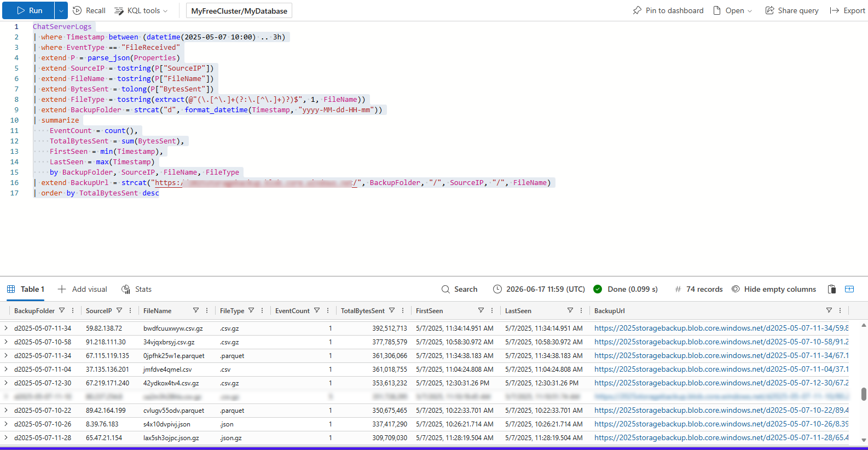This screenshot has width=868, height=450.
Task: Expand row with file s4x10dvpivj.json
Action: [x=6, y=424]
